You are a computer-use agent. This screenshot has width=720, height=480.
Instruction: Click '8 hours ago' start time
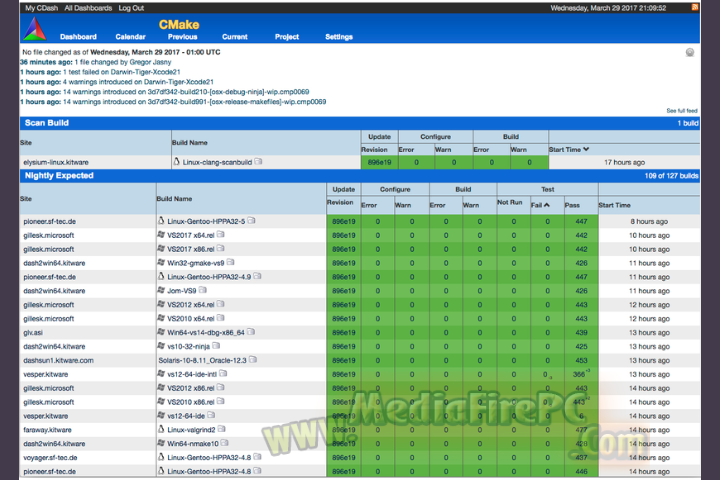(649, 221)
